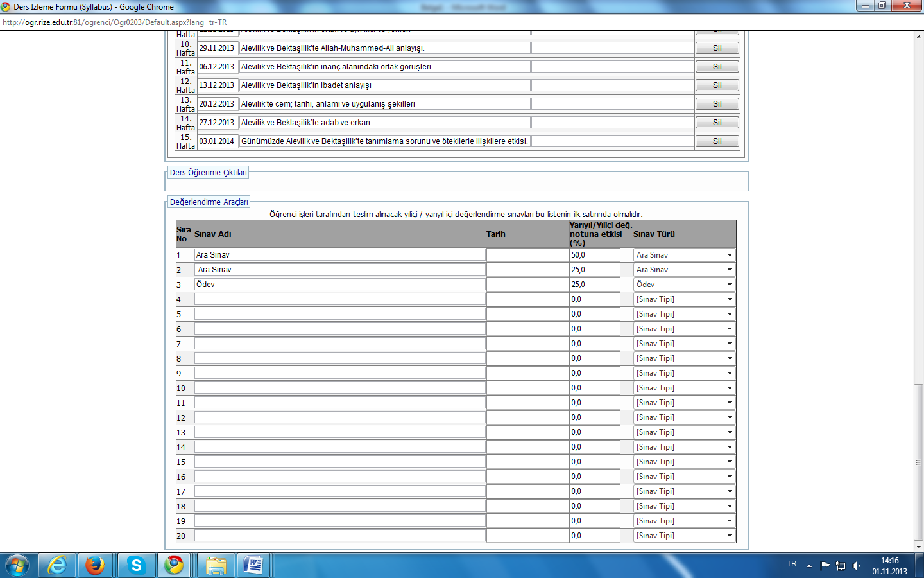The height and width of the screenshot is (578, 924).
Task: Click week 11 topic about ortak görüşleri
Action: (x=385, y=67)
